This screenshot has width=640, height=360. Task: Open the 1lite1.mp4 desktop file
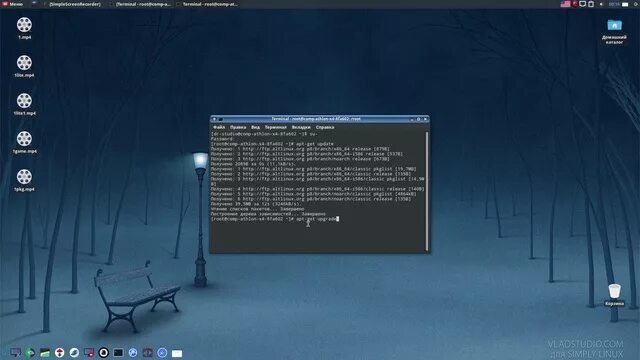coord(24,104)
